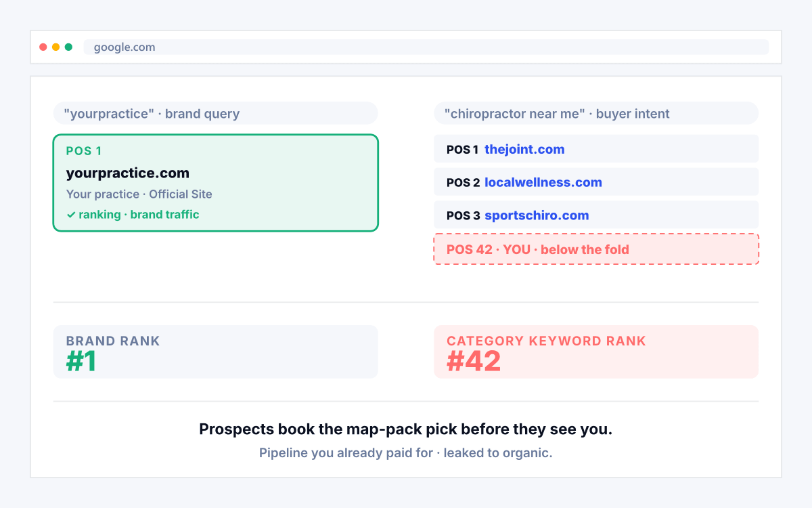Click "ranking · brand traffic" status text
This screenshot has width=812, height=508.
(x=139, y=215)
